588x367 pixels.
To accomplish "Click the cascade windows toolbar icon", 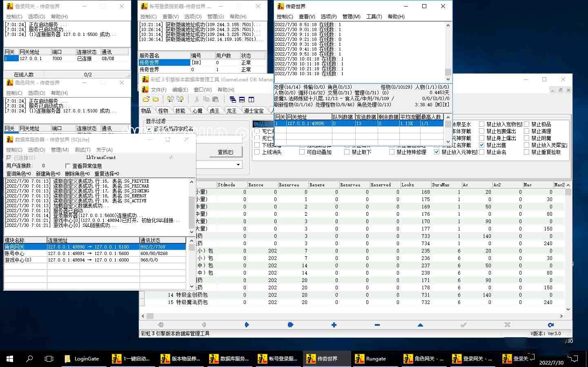I will click(x=233, y=99).
